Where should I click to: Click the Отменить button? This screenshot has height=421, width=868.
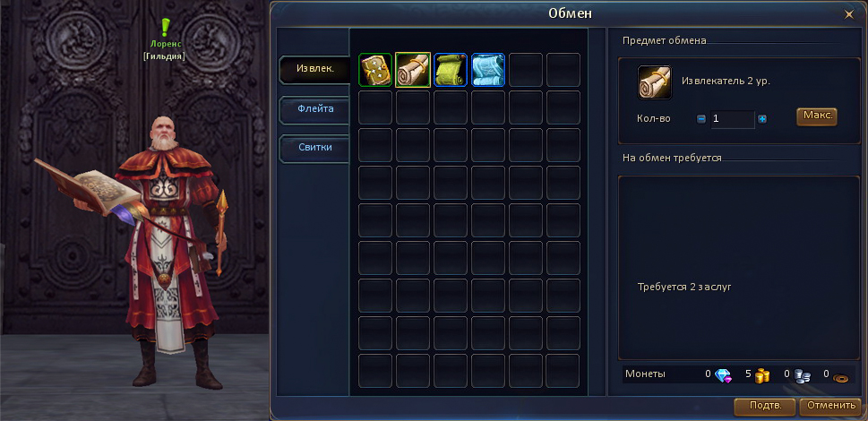830,406
